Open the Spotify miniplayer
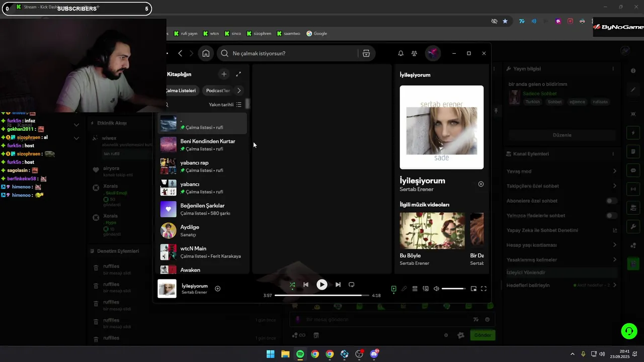 pyautogui.click(x=473, y=289)
